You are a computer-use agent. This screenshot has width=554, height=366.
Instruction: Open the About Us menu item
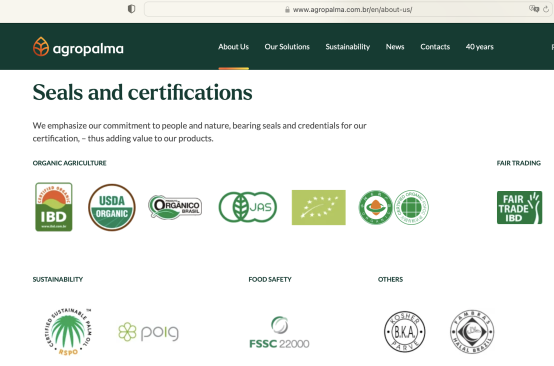tap(234, 47)
